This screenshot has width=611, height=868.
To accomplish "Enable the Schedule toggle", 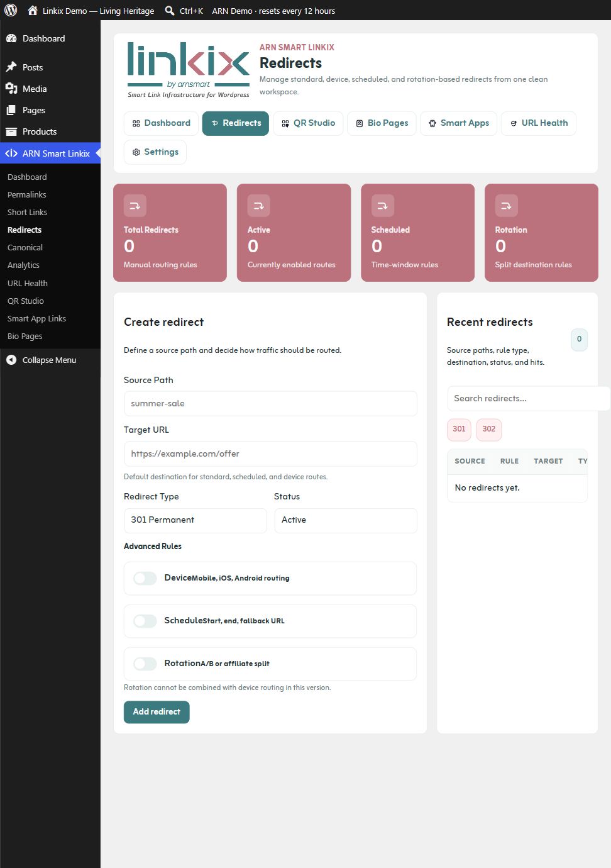I will coord(145,621).
